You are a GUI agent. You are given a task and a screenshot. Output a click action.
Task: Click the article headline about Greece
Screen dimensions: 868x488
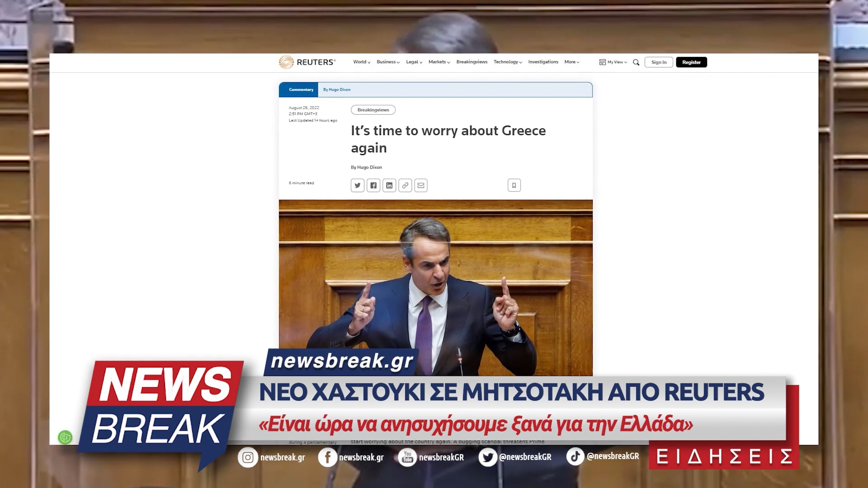click(448, 139)
